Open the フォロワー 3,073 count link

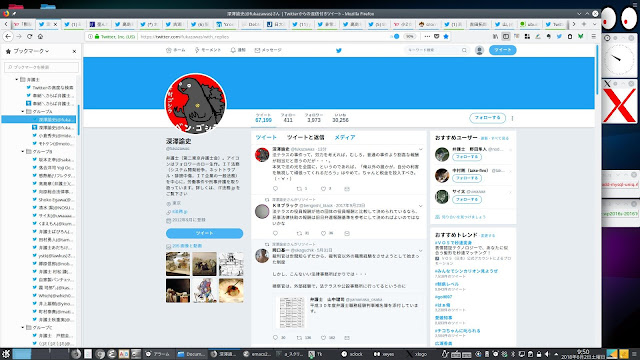(x=313, y=118)
